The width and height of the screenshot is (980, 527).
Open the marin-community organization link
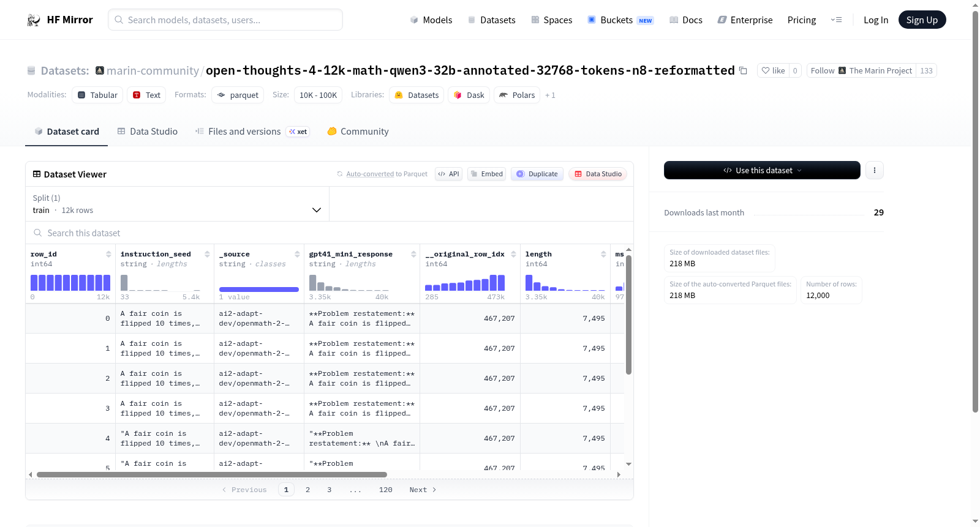153,70
